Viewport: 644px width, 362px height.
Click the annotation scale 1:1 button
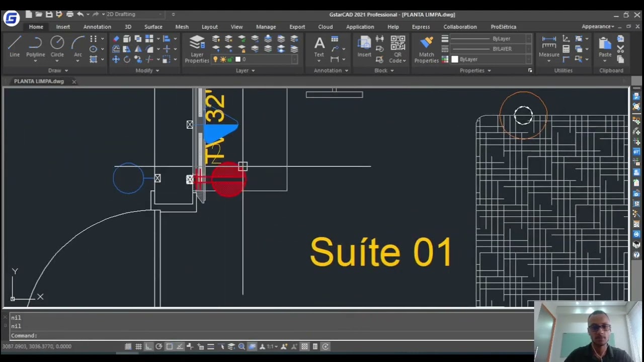[x=271, y=346]
